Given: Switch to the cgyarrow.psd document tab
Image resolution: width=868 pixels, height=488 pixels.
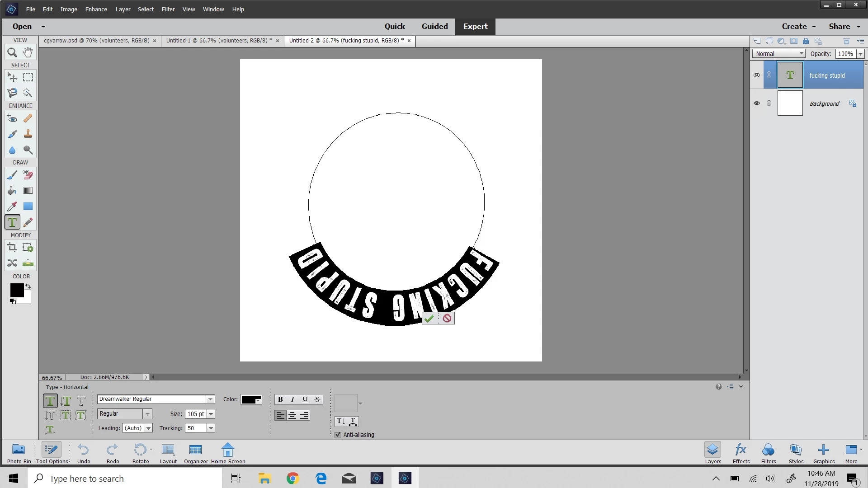Looking at the screenshot, I should [96, 41].
